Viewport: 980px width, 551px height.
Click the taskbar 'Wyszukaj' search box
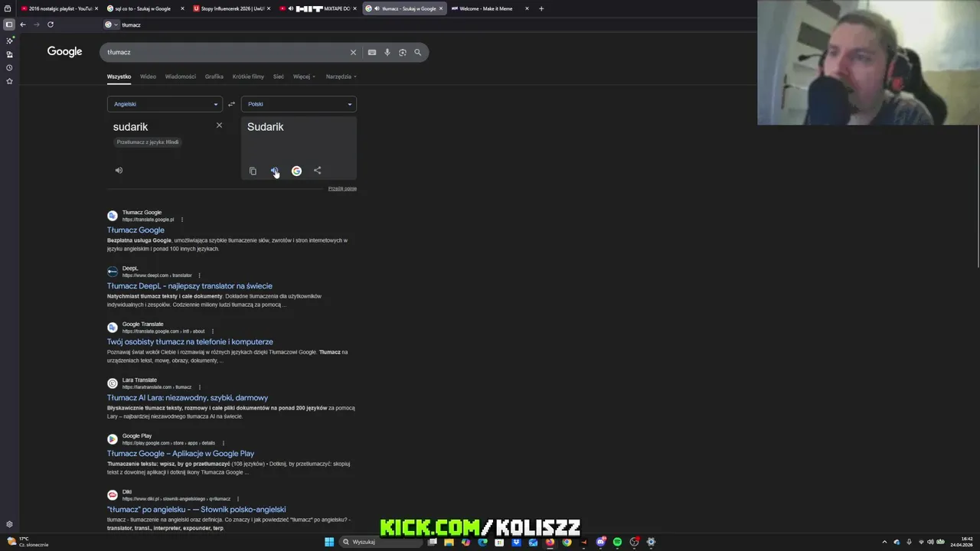click(x=381, y=542)
